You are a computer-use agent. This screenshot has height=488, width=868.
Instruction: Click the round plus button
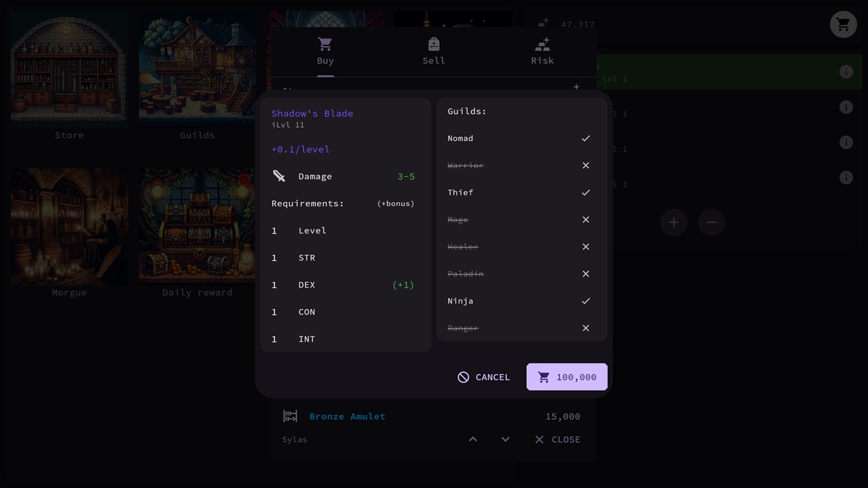point(673,222)
